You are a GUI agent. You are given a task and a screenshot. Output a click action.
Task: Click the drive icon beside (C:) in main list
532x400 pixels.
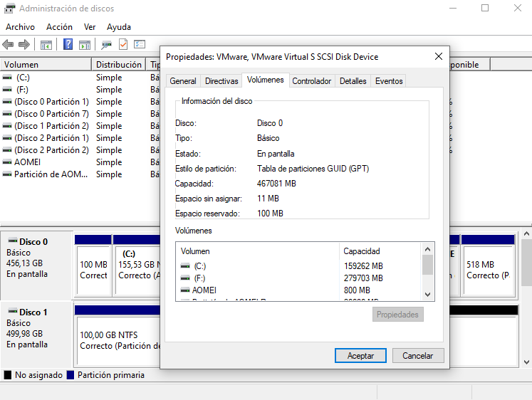[x=7, y=78]
